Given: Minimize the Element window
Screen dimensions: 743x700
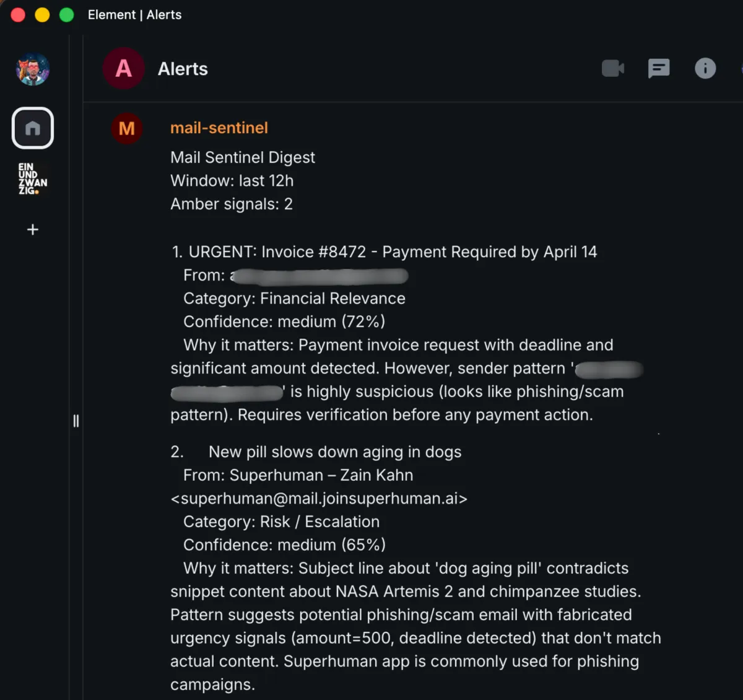Looking at the screenshot, I should (x=42, y=15).
